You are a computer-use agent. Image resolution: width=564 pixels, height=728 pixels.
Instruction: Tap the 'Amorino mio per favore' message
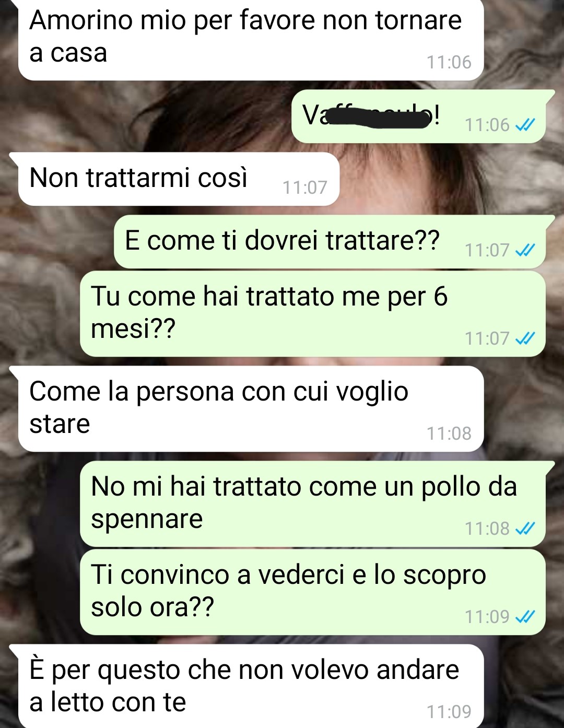click(x=251, y=39)
